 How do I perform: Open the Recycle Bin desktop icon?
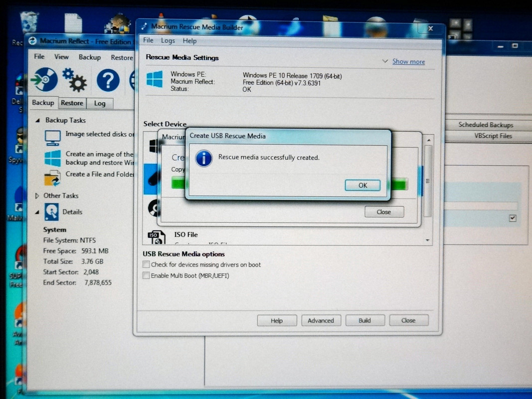click(29, 22)
